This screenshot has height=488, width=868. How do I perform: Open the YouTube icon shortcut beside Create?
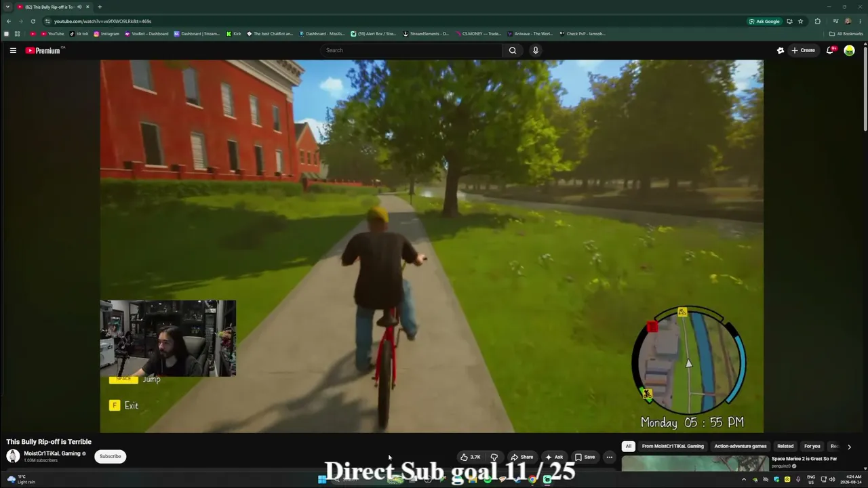pos(781,50)
